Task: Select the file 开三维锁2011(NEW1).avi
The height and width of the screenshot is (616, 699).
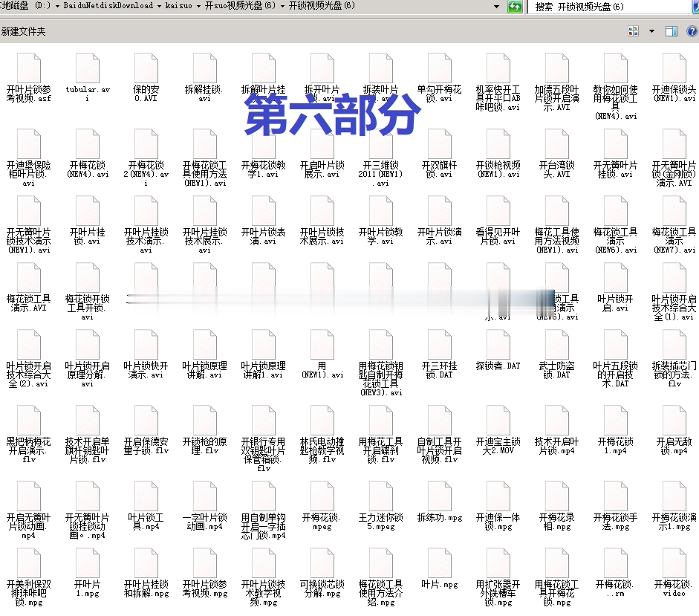Action: (381, 158)
